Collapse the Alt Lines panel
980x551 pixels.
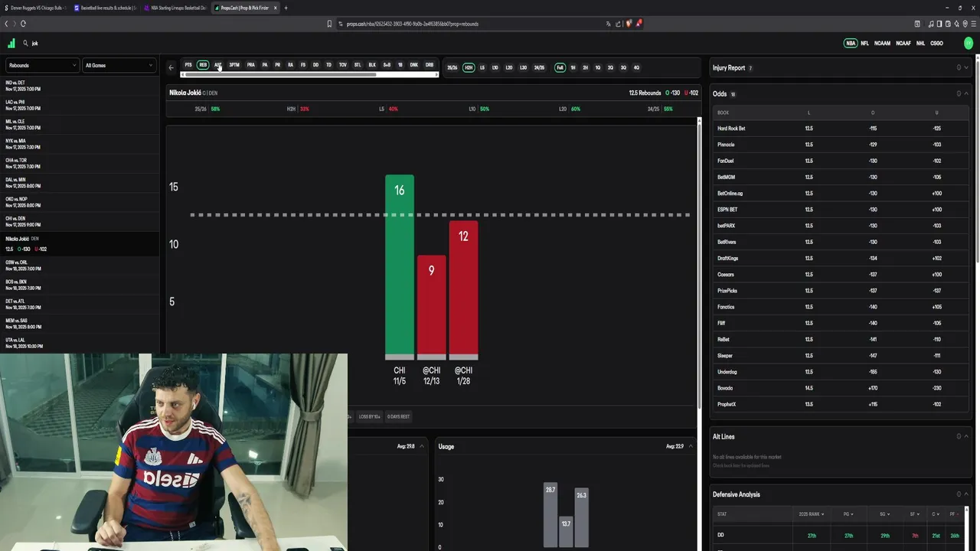(967, 436)
